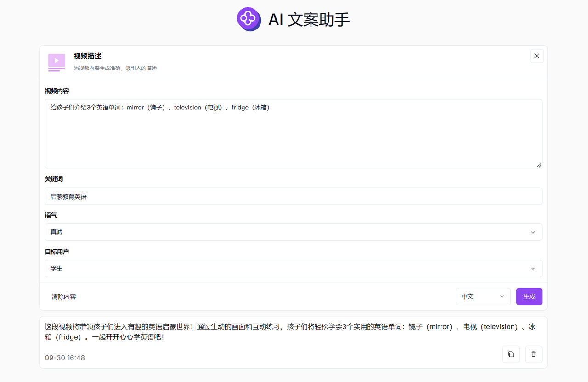Click the AI 文案助手 title text
The width and height of the screenshot is (588, 382).
[x=309, y=19]
